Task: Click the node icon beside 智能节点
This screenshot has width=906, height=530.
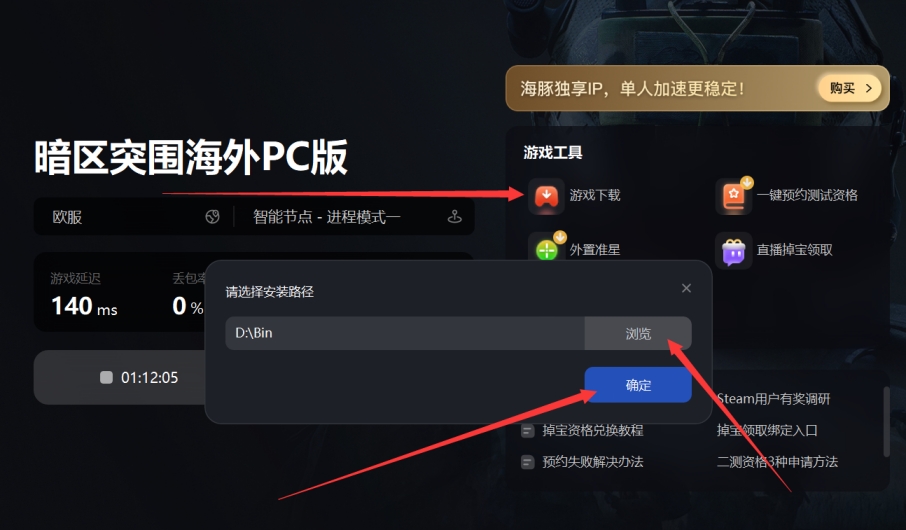Action: coord(455,217)
